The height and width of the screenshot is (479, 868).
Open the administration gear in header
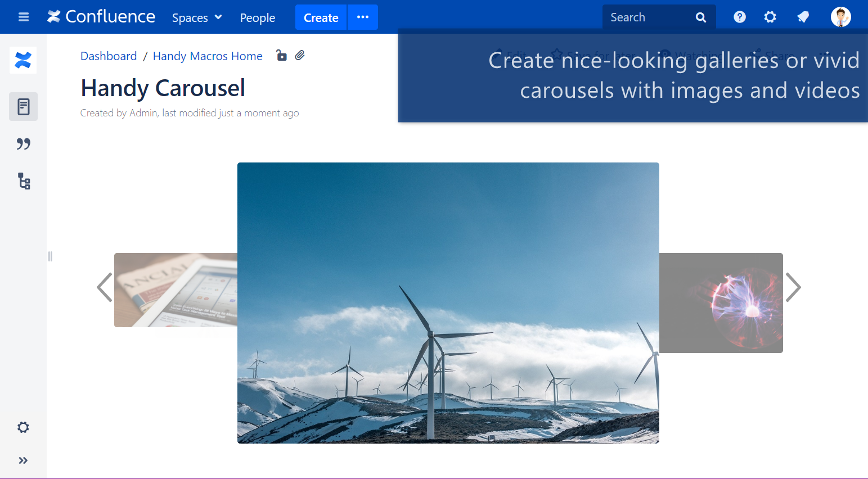(x=770, y=17)
